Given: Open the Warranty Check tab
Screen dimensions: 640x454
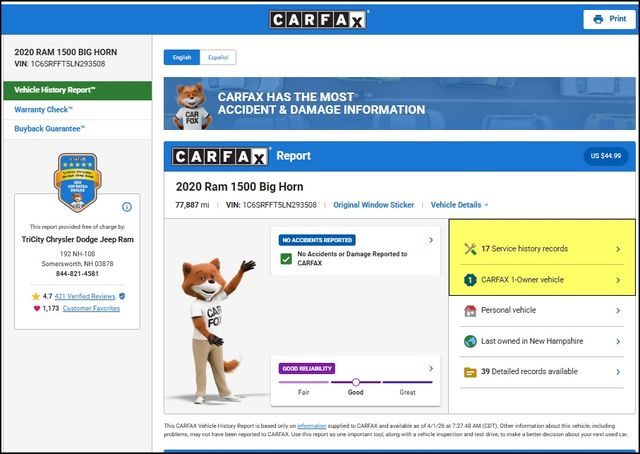Looking at the screenshot, I should (x=43, y=109).
